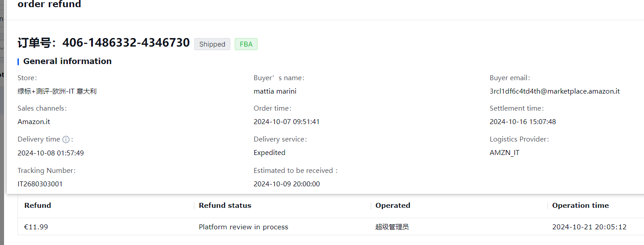Image resolution: width=644 pixels, height=245 pixels.
Task: Click the Operation time column header
Action: (580, 206)
